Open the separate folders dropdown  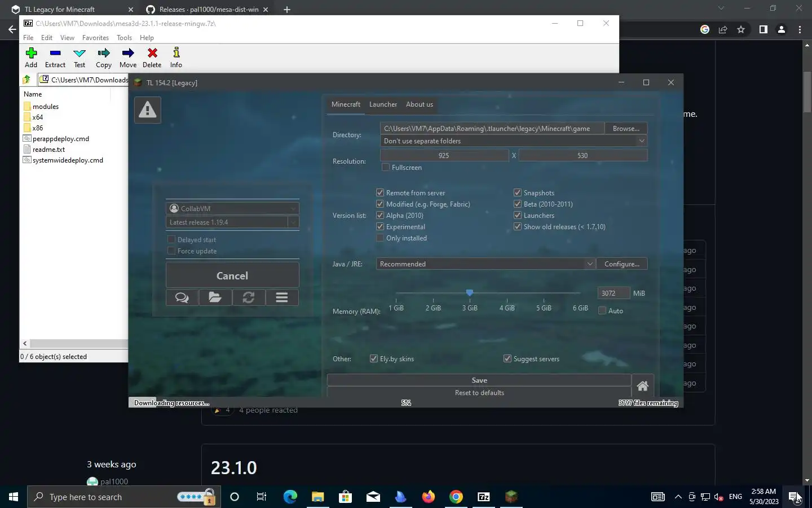(513, 141)
